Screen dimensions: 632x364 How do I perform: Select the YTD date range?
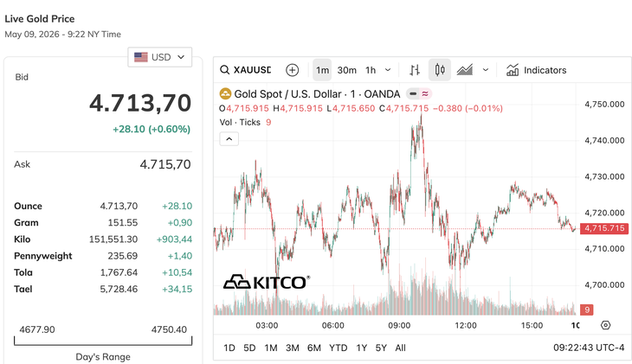[339, 348]
